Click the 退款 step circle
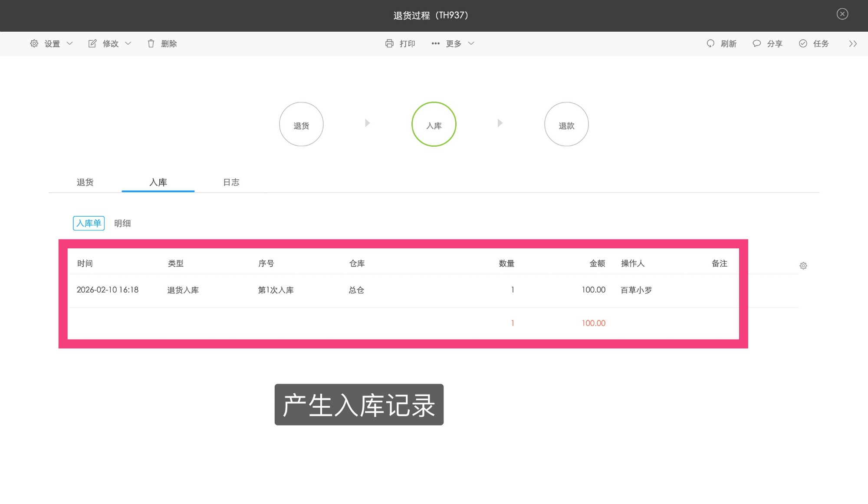The width and height of the screenshot is (868, 504). (x=566, y=124)
